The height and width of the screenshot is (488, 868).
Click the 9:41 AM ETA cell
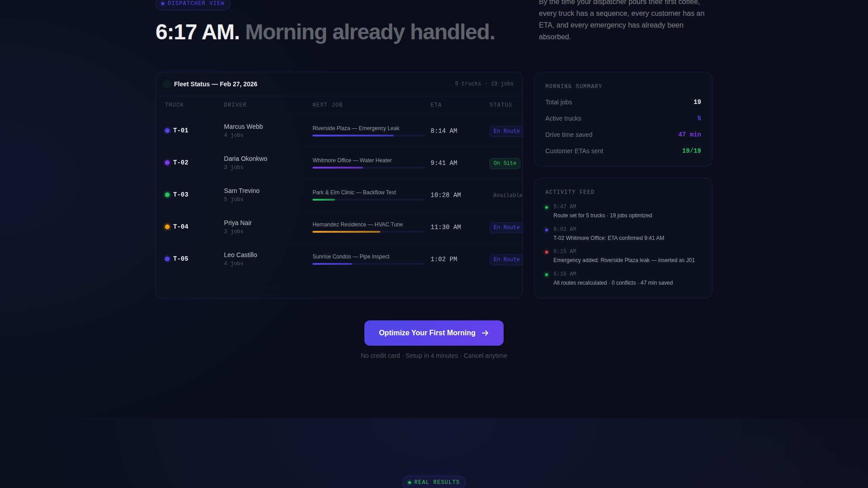point(444,163)
